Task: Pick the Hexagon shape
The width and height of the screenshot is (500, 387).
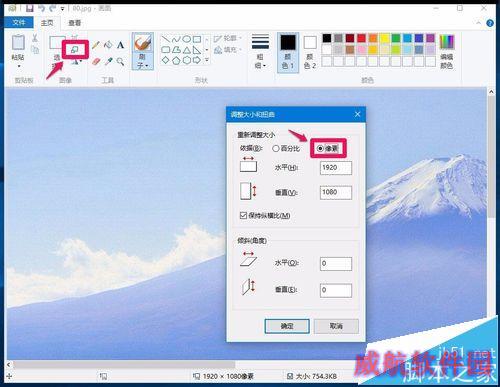Action: point(187,60)
